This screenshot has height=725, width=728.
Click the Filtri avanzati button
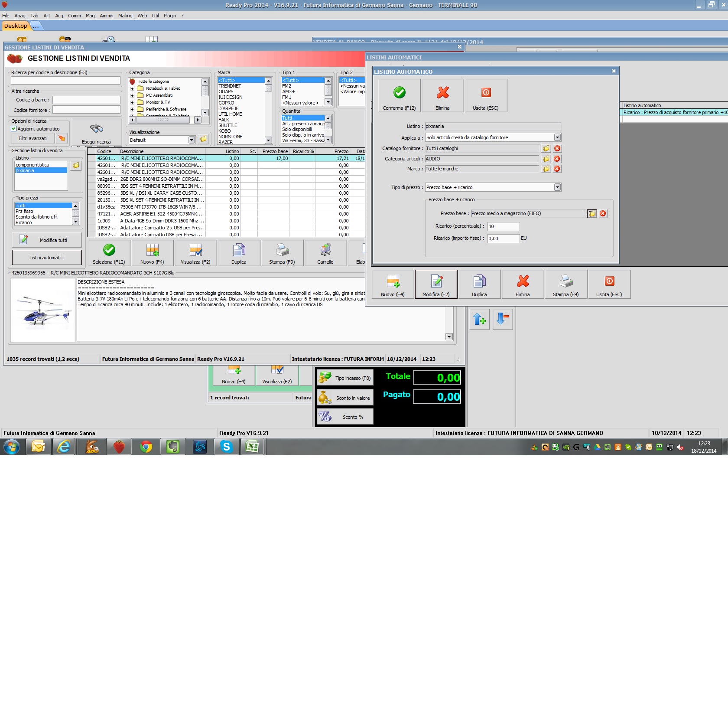[32, 138]
